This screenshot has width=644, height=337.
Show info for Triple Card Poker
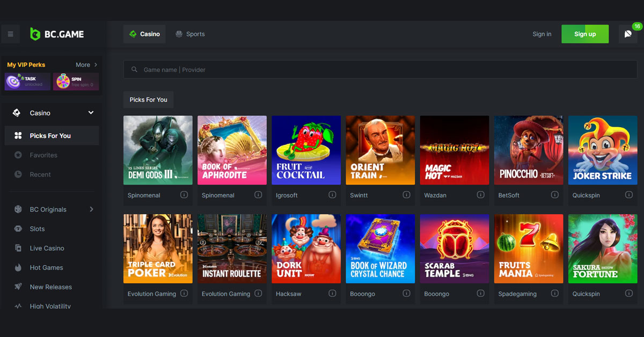[x=184, y=294]
